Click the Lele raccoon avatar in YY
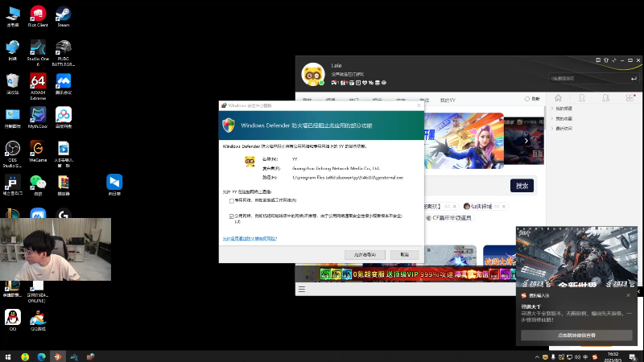Viewport: 644px width, 362px height. (313, 74)
